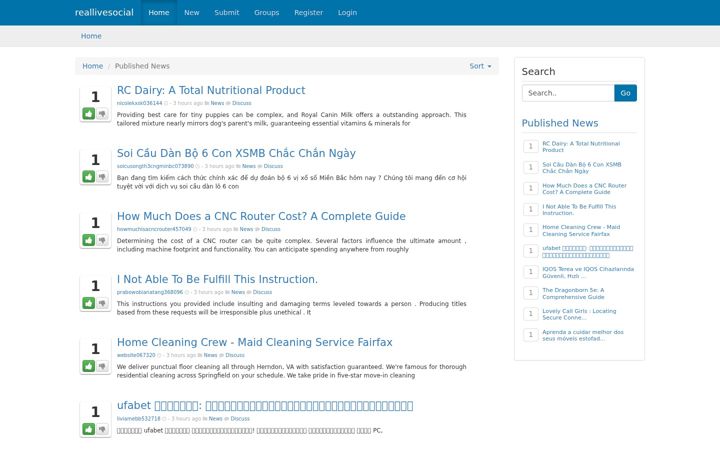Open sidebar link 'Lovely Call Girls : Locating Secure'
Image resolution: width=720 pixels, height=450 pixels.
click(x=579, y=314)
